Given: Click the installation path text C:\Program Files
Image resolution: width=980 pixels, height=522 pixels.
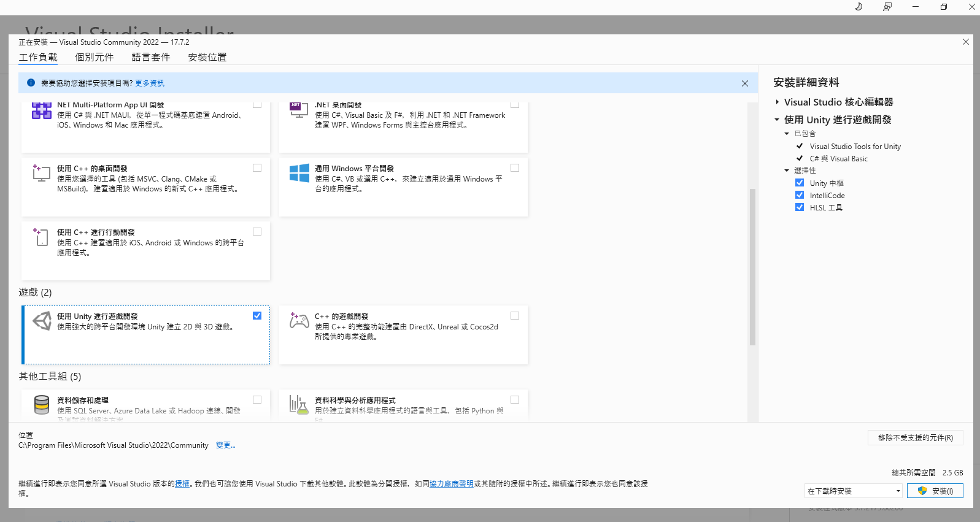Looking at the screenshot, I should coord(114,445).
